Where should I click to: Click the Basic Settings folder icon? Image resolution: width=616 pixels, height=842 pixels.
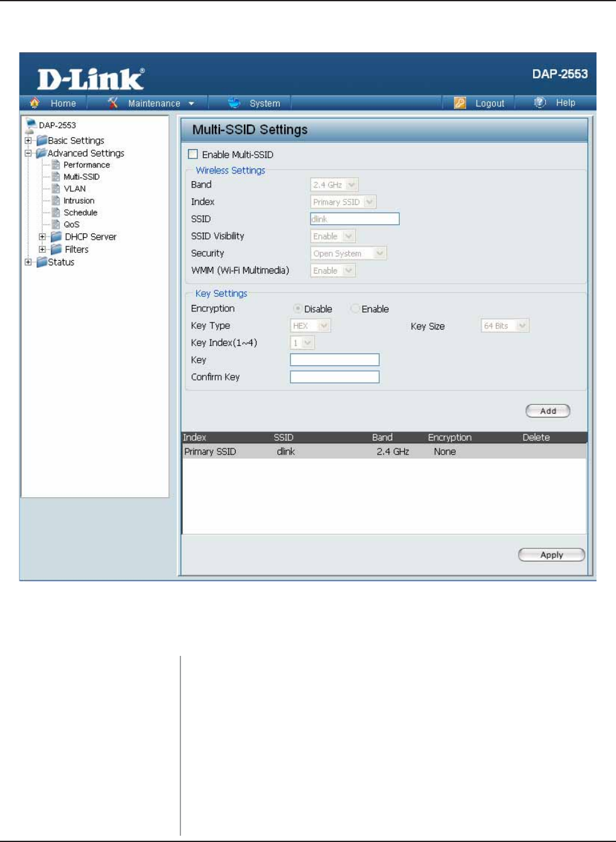coord(41,140)
